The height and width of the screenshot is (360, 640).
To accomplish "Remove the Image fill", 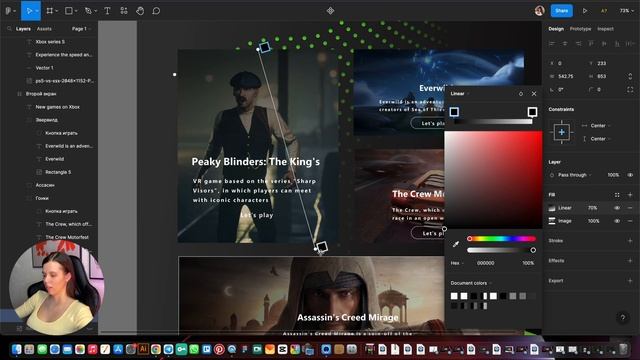I will click(630, 221).
